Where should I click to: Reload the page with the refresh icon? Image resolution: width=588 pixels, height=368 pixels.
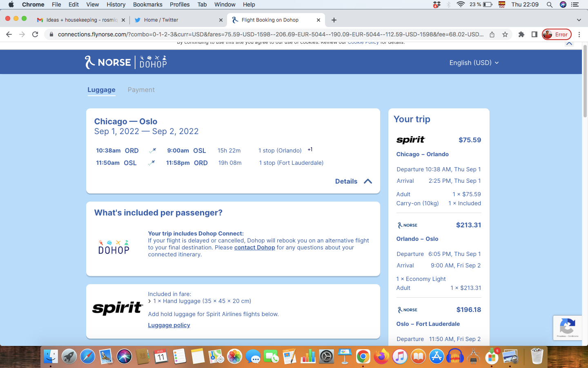pyautogui.click(x=35, y=34)
